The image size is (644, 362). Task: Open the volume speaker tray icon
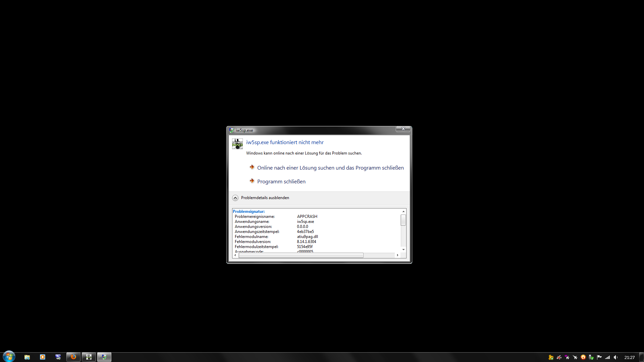pos(615,357)
